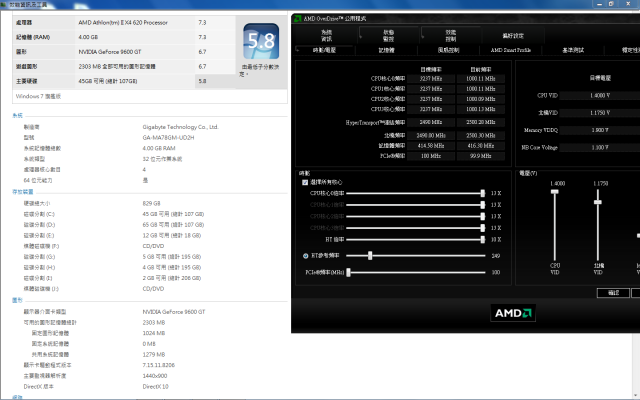Click the Windows 7 edition text
The width and height of the screenshot is (640, 400).
click(38, 96)
